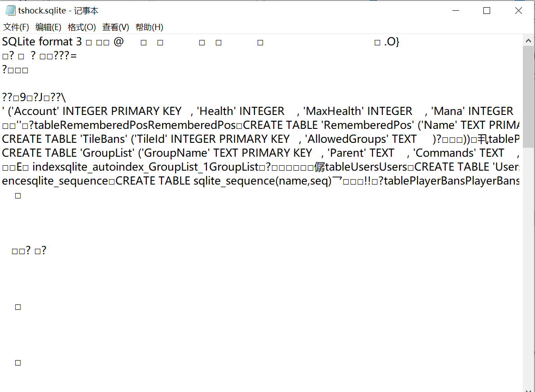Click the vertical scrollbar thumb
The height and width of the screenshot is (392, 535).
(528, 97)
